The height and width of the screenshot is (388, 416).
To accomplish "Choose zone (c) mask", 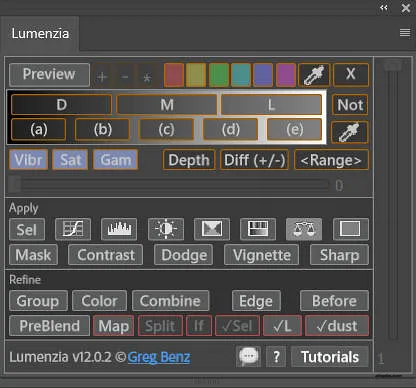I will click(x=166, y=129).
